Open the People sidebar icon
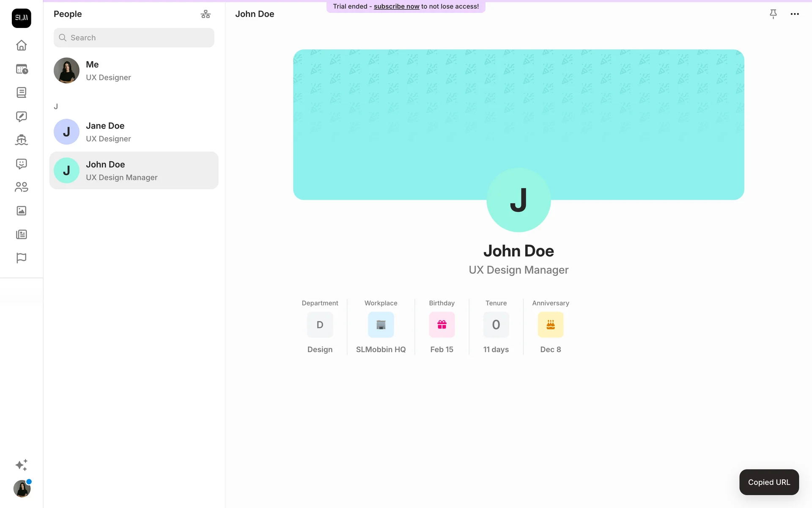 coord(21,187)
